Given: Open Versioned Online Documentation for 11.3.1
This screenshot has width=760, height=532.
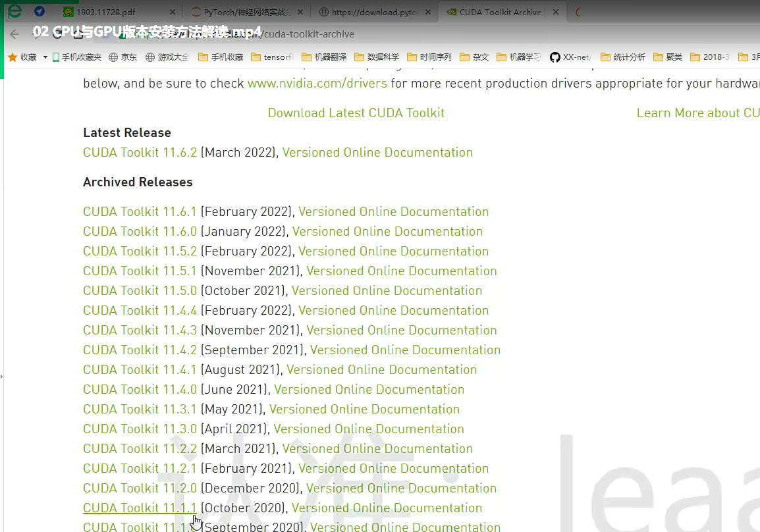Looking at the screenshot, I should point(364,409).
